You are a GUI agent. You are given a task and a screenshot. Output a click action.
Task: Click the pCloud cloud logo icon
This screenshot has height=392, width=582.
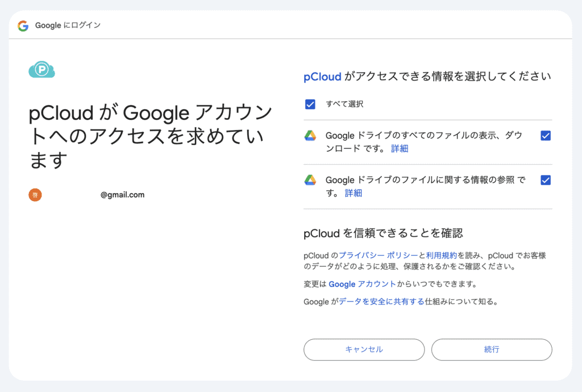[x=42, y=70]
